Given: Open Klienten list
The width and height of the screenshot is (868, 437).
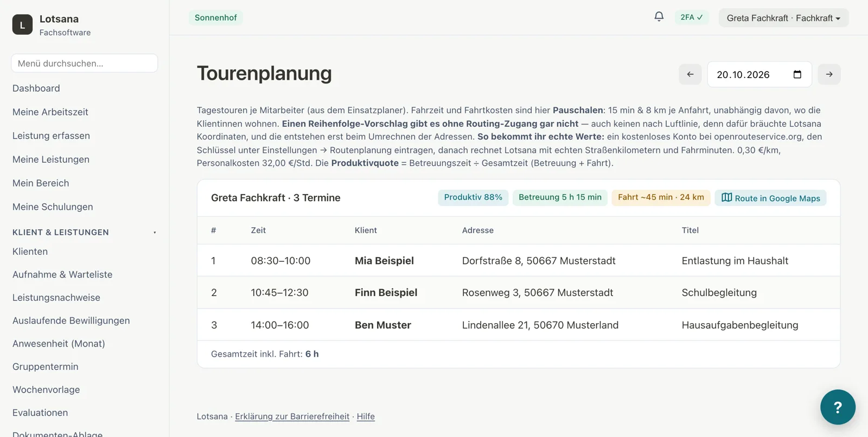Looking at the screenshot, I should coord(30,252).
